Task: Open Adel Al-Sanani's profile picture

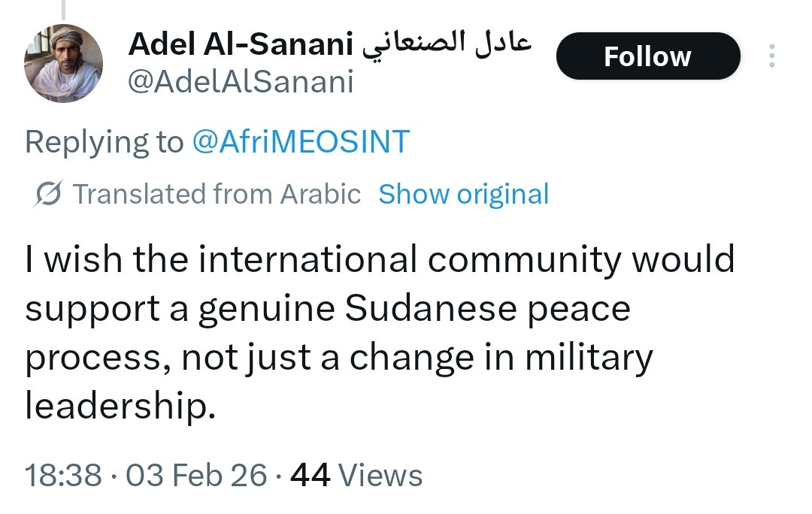Action: pyautogui.click(x=63, y=63)
